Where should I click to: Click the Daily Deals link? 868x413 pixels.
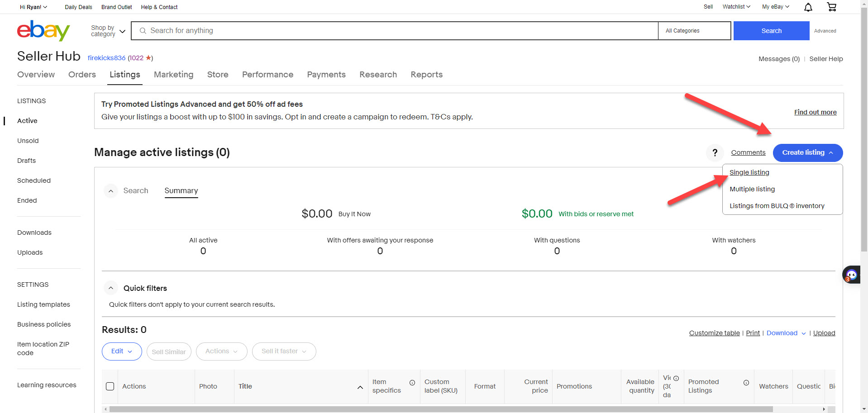pyautogui.click(x=78, y=7)
